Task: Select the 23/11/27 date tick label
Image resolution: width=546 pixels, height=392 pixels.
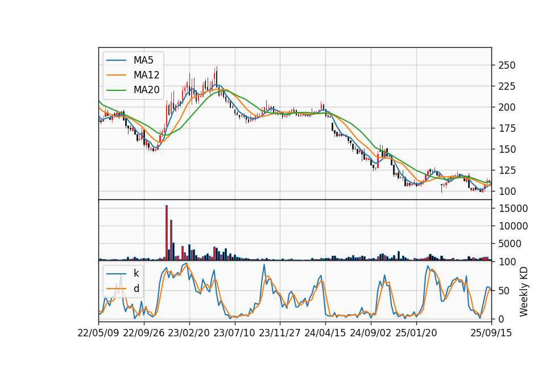Action: 280,333
